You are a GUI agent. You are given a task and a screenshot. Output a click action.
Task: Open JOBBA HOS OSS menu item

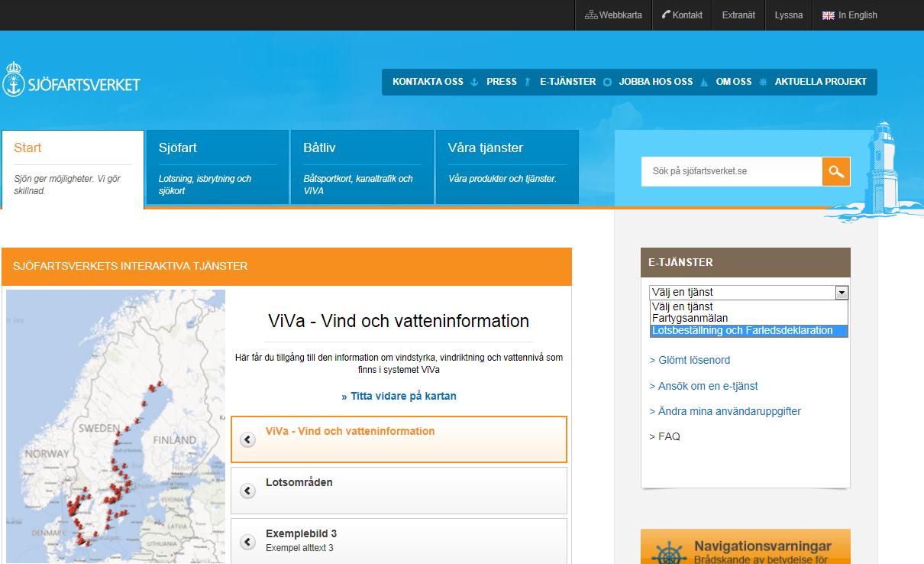[655, 82]
